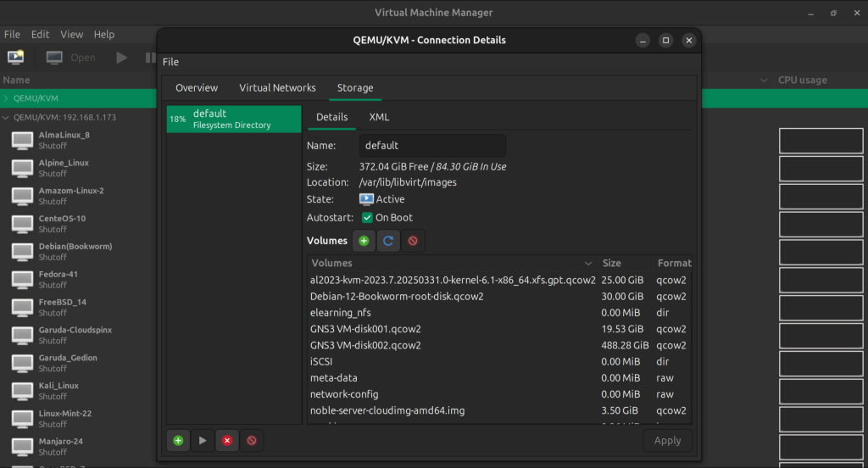Image resolution: width=868 pixels, height=468 pixels.
Task: Open the Edit menu in Virtual Machine Manager
Action: pyautogui.click(x=40, y=35)
